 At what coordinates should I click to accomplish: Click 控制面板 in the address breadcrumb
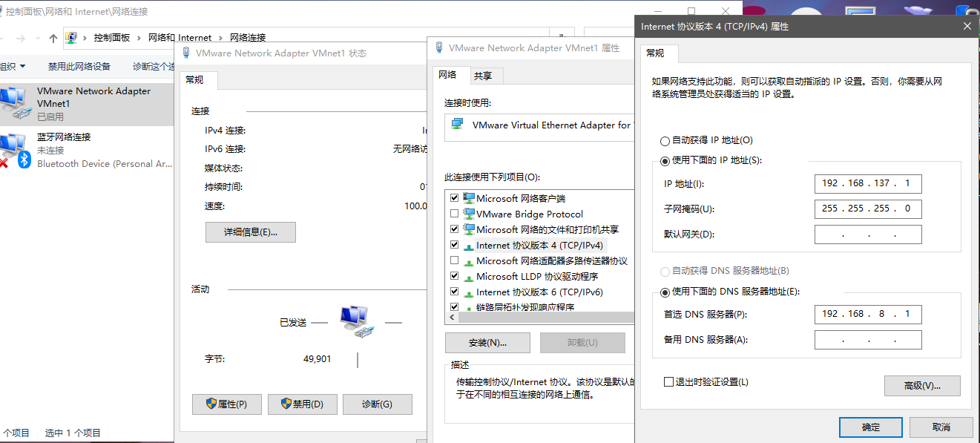[112, 37]
